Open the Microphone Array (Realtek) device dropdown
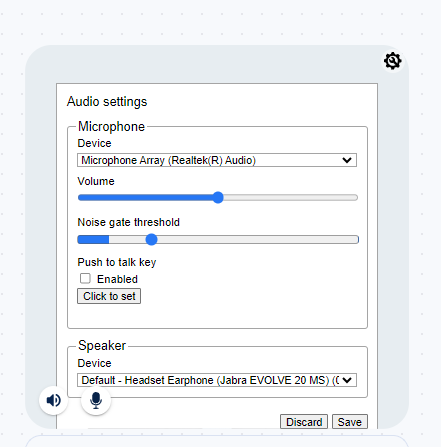 [217, 160]
